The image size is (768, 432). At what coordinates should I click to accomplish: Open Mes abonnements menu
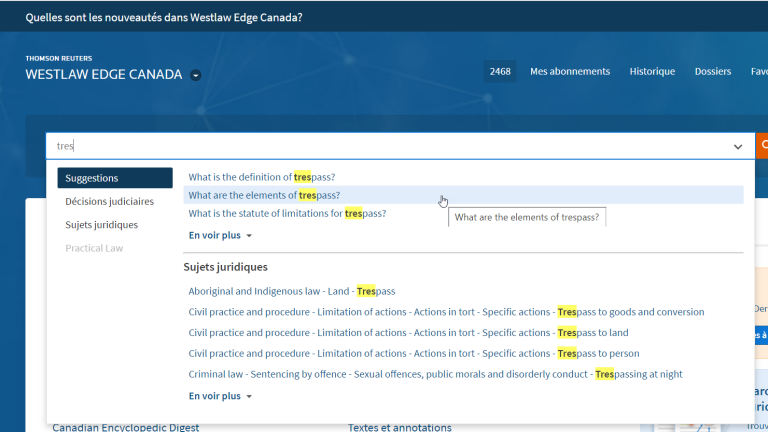(x=570, y=72)
